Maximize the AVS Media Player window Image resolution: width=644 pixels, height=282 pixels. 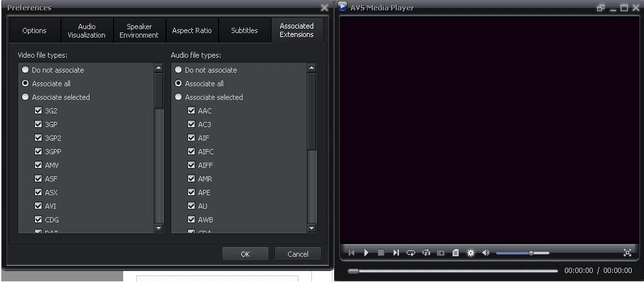(x=625, y=8)
